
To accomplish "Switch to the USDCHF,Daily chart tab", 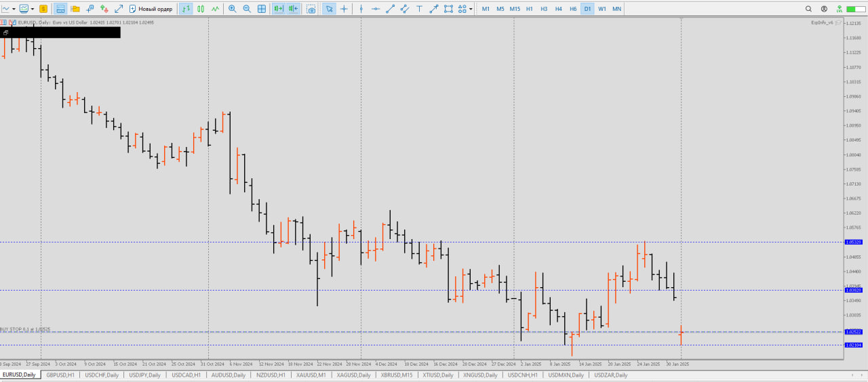I will [102, 375].
